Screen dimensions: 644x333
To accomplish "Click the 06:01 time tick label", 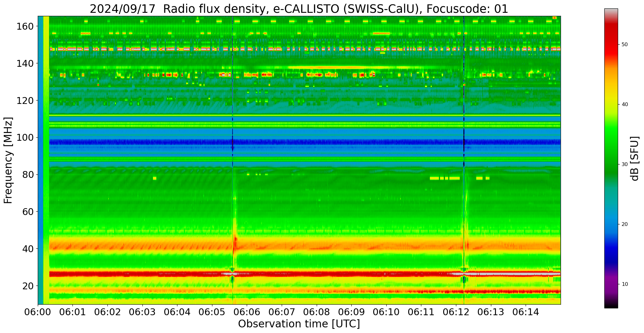I will click(73, 312).
